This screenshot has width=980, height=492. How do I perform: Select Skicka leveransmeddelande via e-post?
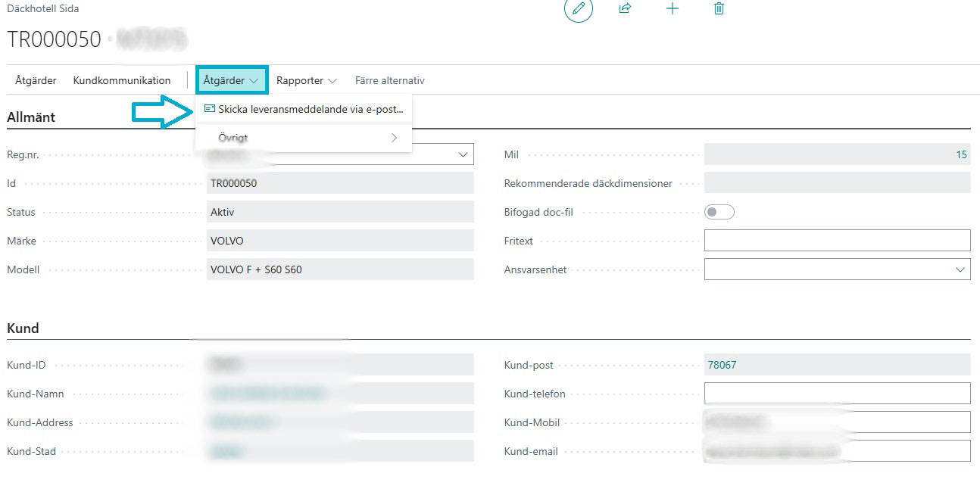click(x=311, y=109)
